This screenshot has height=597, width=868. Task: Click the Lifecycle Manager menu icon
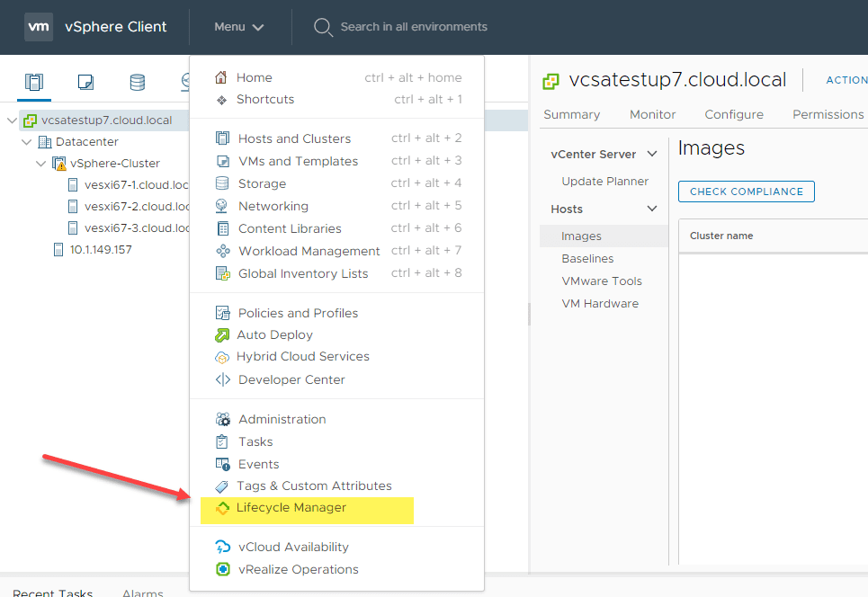pos(222,508)
